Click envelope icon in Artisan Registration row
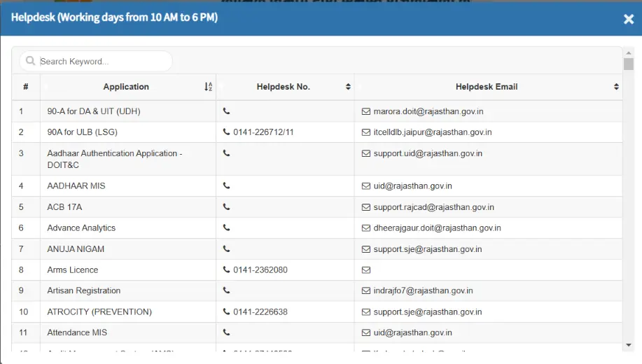 (x=365, y=291)
